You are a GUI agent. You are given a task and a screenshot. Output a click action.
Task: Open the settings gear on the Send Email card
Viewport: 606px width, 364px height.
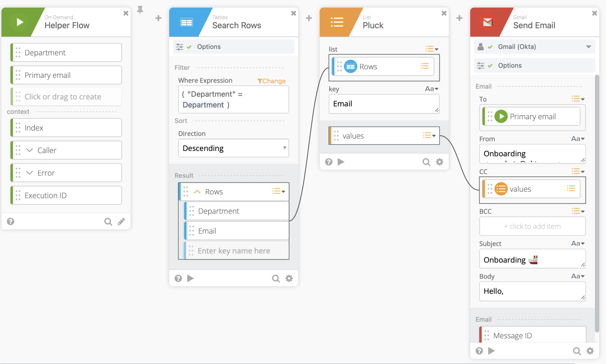590,351
